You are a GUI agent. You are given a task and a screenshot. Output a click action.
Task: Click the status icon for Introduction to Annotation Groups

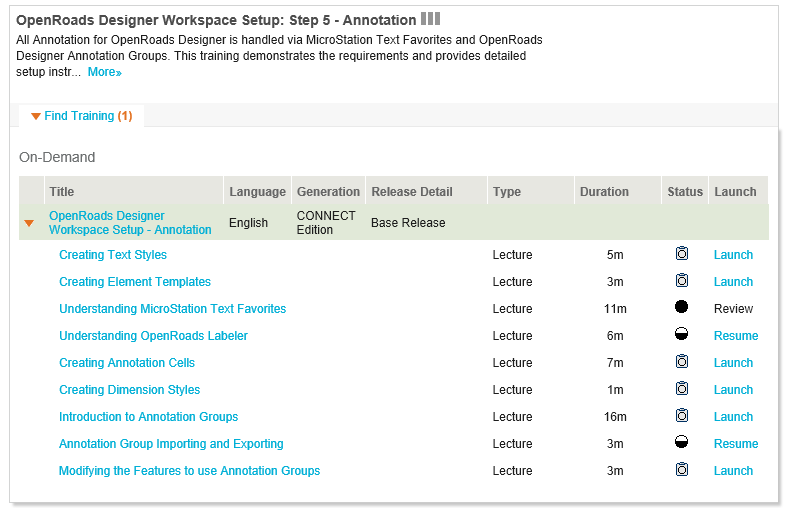(x=682, y=416)
